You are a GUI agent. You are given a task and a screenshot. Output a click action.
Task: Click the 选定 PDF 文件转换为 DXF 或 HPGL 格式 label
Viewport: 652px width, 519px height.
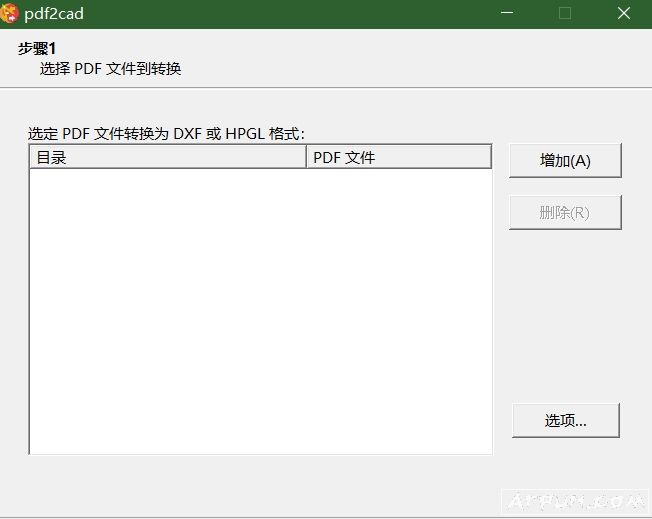[166, 133]
